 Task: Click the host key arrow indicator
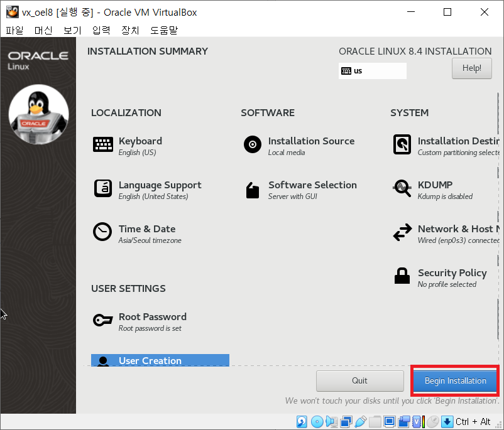[447, 421]
